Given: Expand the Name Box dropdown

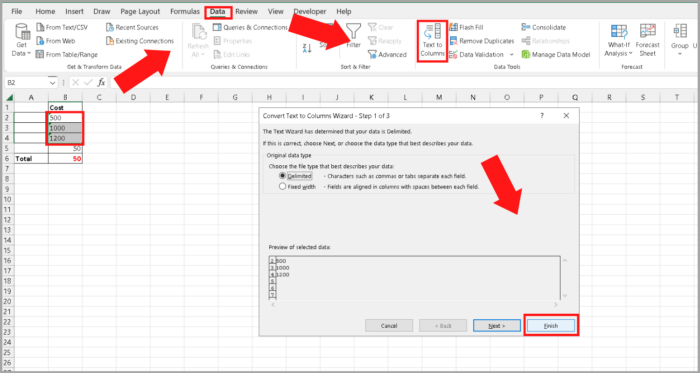Looking at the screenshot, I should tap(53, 83).
